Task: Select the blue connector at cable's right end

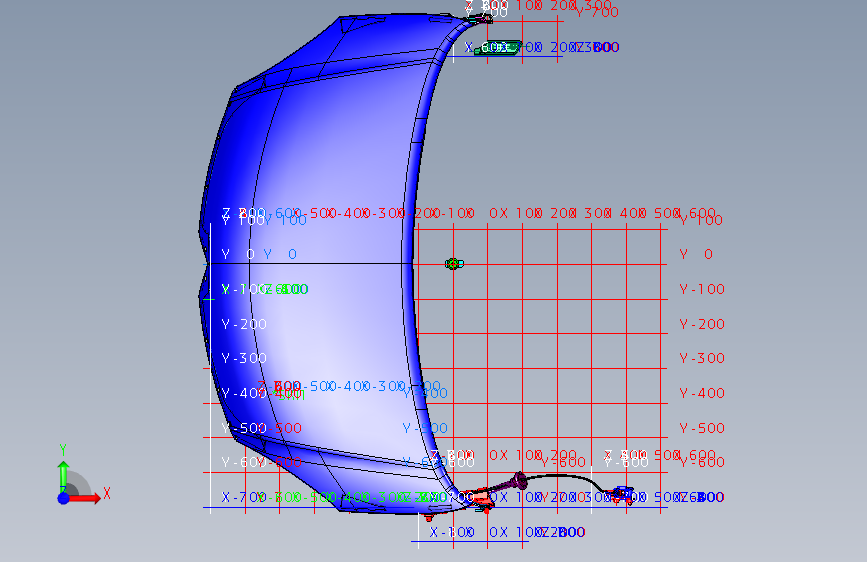Action: [x=621, y=494]
